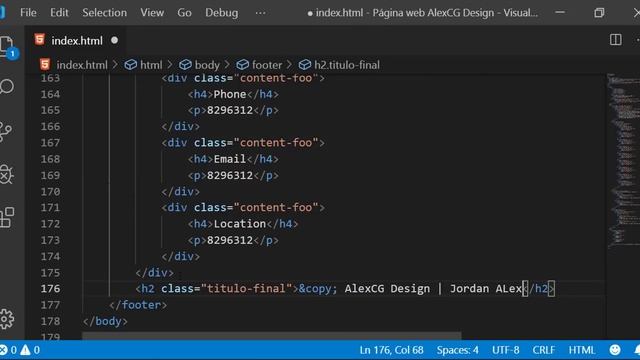
Task: Click the h2.titulo-final breadcrumb item
Action: tap(347, 65)
